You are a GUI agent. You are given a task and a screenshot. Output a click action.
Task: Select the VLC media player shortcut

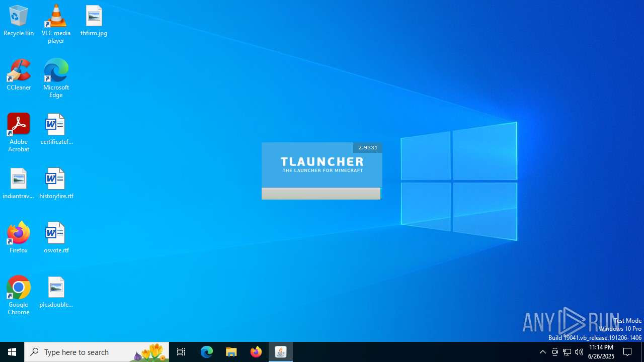coord(56,24)
